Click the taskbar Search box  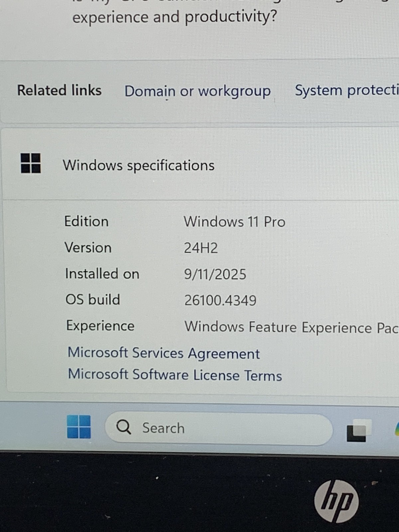[x=219, y=428]
